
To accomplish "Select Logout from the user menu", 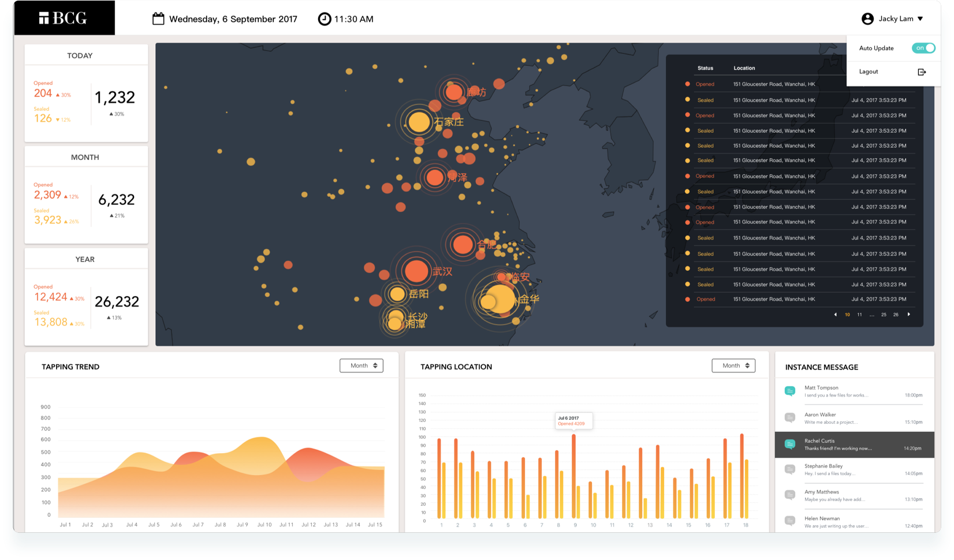I will (x=869, y=72).
